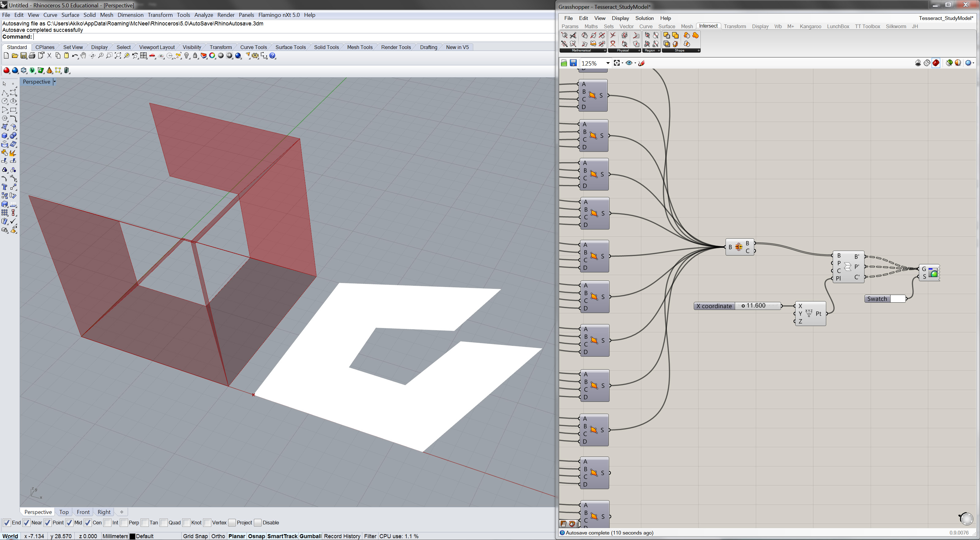Expand the Grasshopper preview eye dropdown arrow

635,63
